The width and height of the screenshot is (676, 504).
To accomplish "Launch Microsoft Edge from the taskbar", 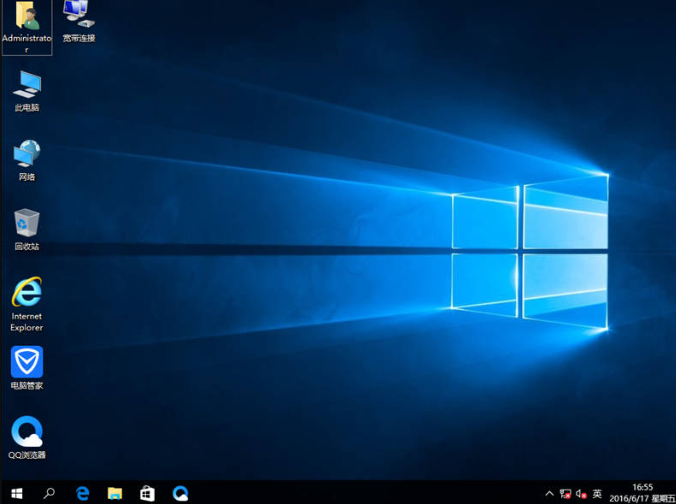I will (x=82, y=493).
